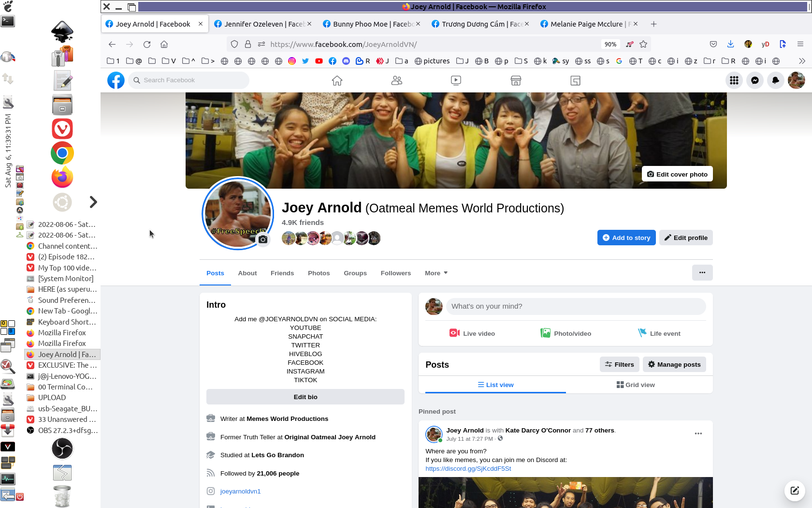Launch Vivaldi from the desktop dock
The height and width of the screenshot is (508, 812).
pos(62,129)
